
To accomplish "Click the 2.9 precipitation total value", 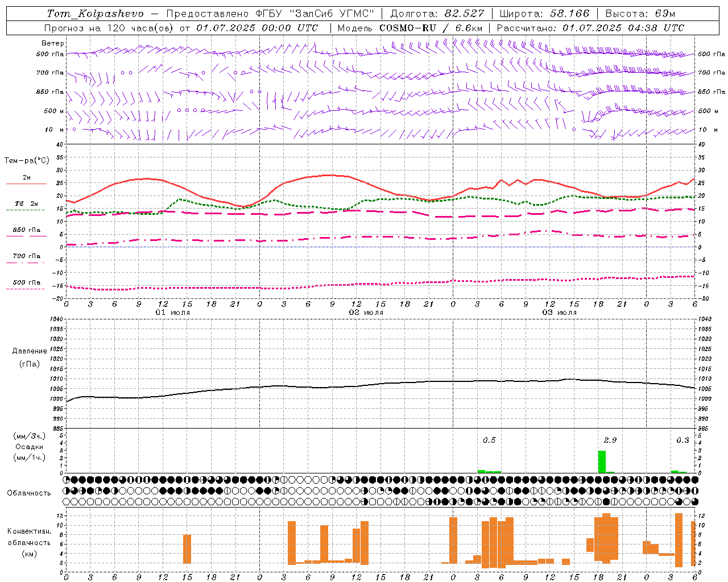I will click(x=610, y=440).
